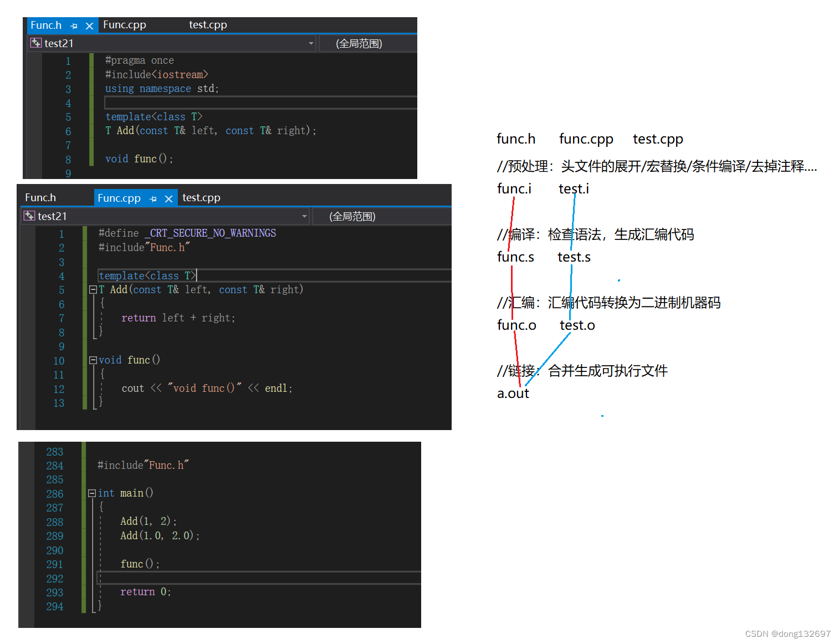Click test21 project icon in middle editor
The height and width of the screenshot is (644, 839).
click(x=29, y=216)
